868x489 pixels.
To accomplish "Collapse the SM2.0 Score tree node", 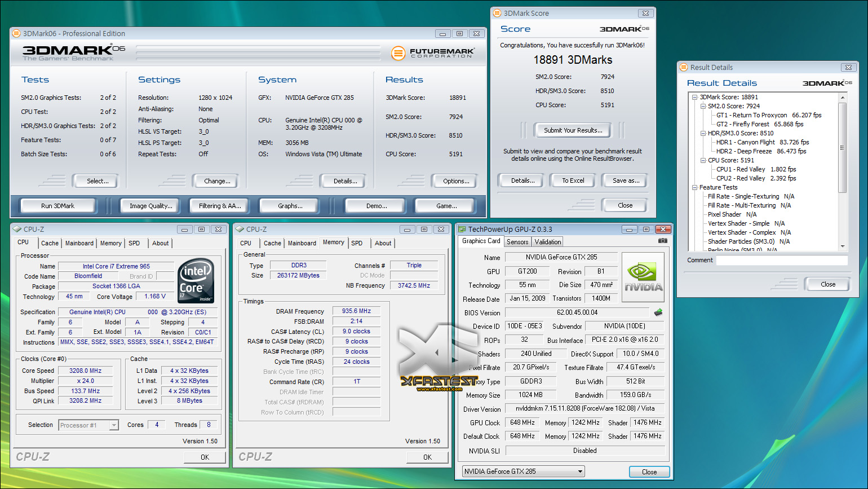I will point(703,106).
